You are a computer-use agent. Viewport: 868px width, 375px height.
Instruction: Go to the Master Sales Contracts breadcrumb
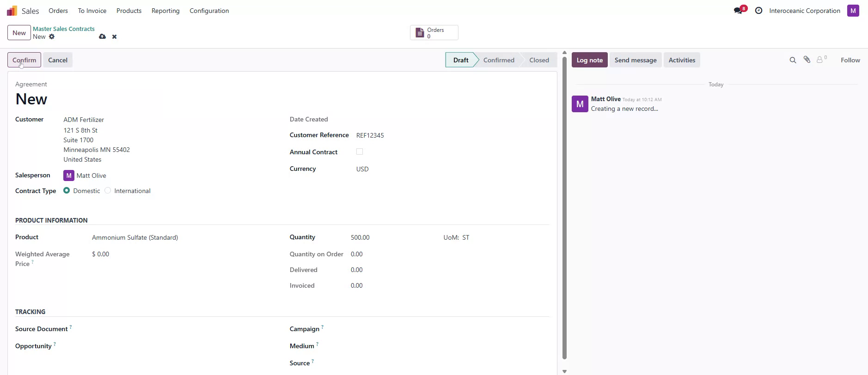(x=64, y=29)
